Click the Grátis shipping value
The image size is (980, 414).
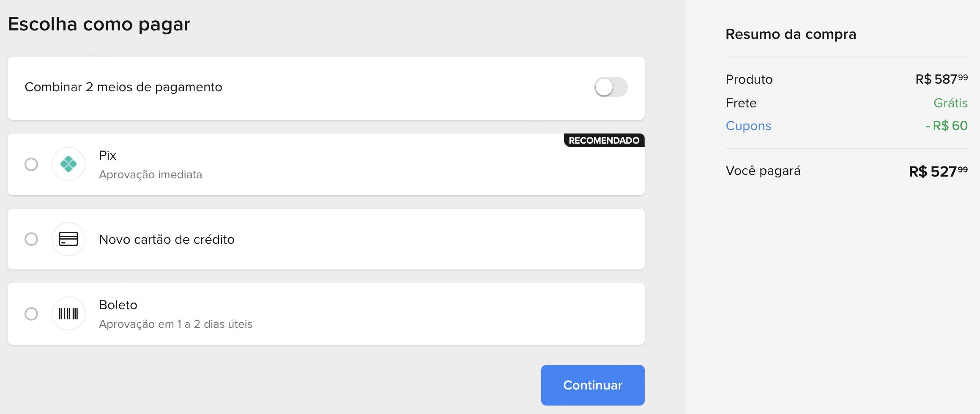coord(950,103)
